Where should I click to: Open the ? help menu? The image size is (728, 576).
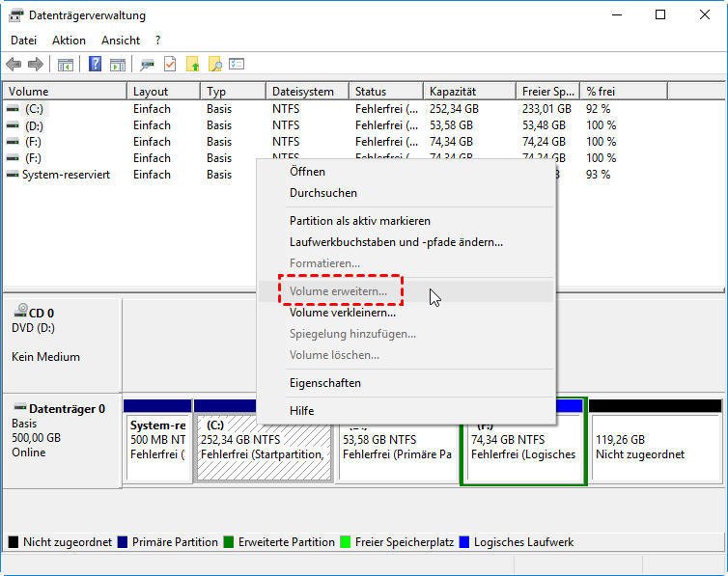157,41
